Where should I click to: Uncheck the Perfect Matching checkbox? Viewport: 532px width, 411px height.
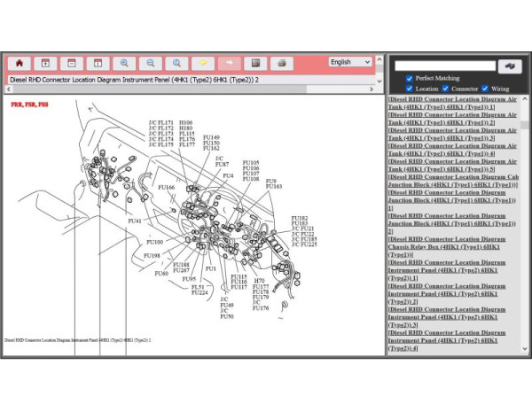tap(409, 78)
